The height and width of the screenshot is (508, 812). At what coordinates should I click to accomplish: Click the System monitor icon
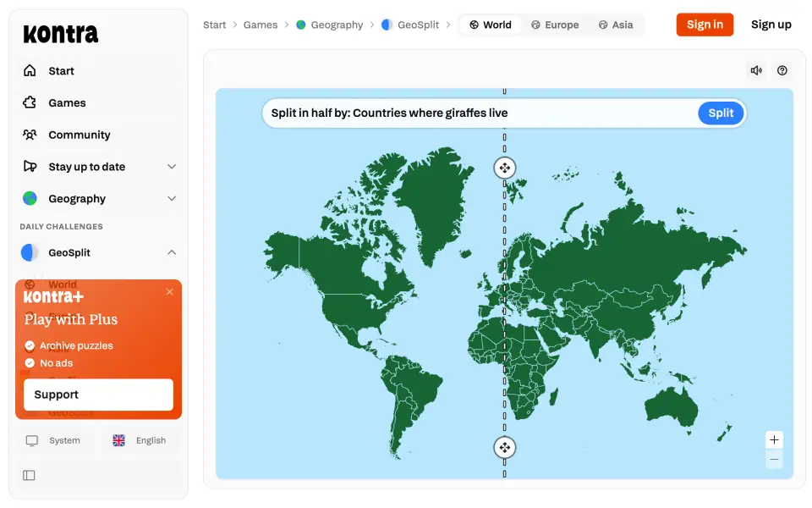[32, 440]
